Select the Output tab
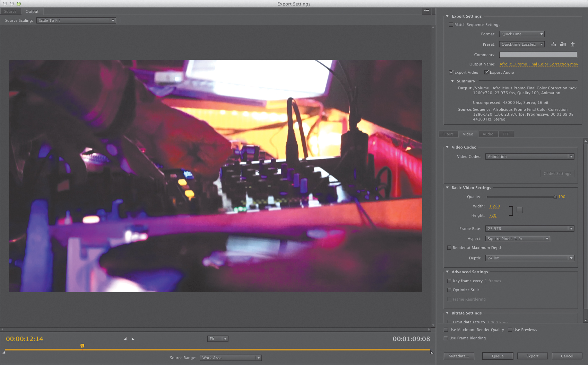The height and width of the screenshot is (365, 588). click(32, 11)
